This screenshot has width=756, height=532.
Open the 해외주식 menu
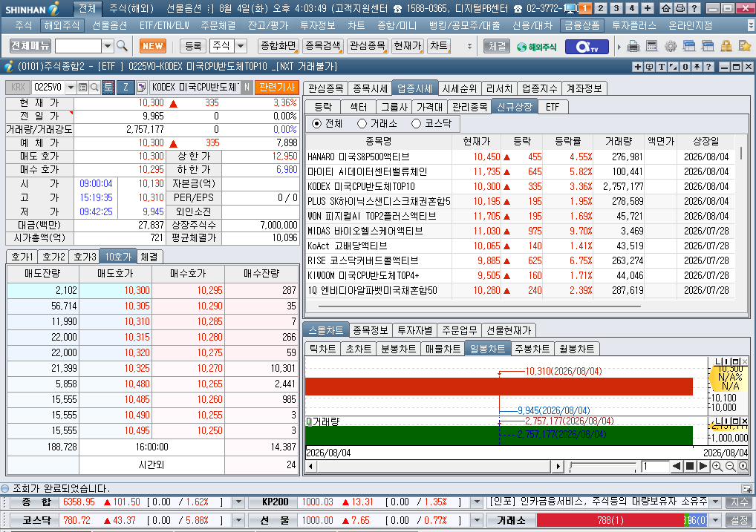pyautogui.click(x=61, y=25)
